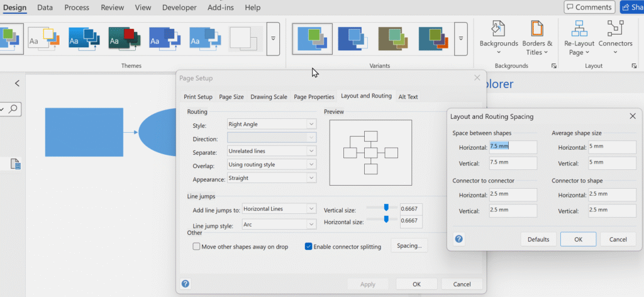Image resolution: width=644 pixels, height=297 pixels.
Task: Click help icon in Page Setup dialog
Action: tap(186, 284)
